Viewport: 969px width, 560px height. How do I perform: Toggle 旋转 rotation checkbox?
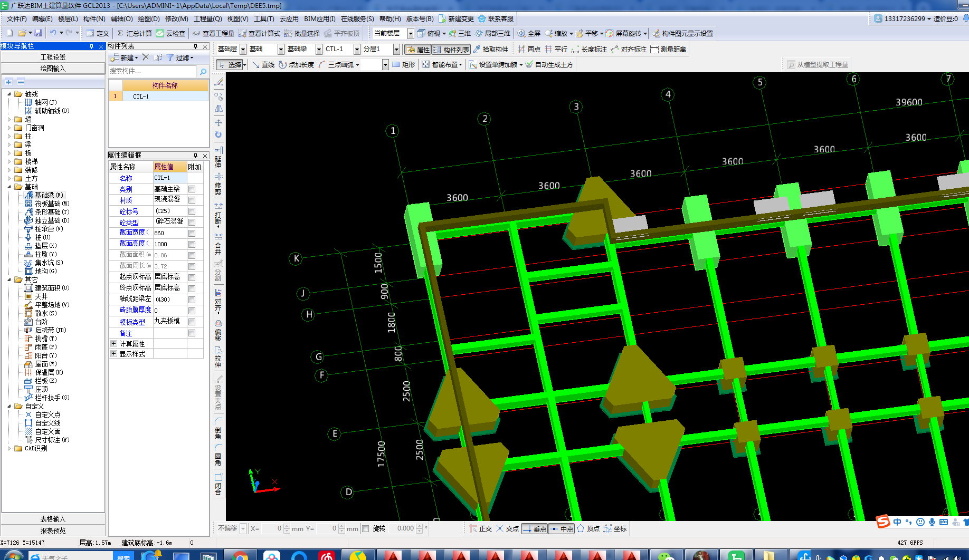tap(365, 528)
